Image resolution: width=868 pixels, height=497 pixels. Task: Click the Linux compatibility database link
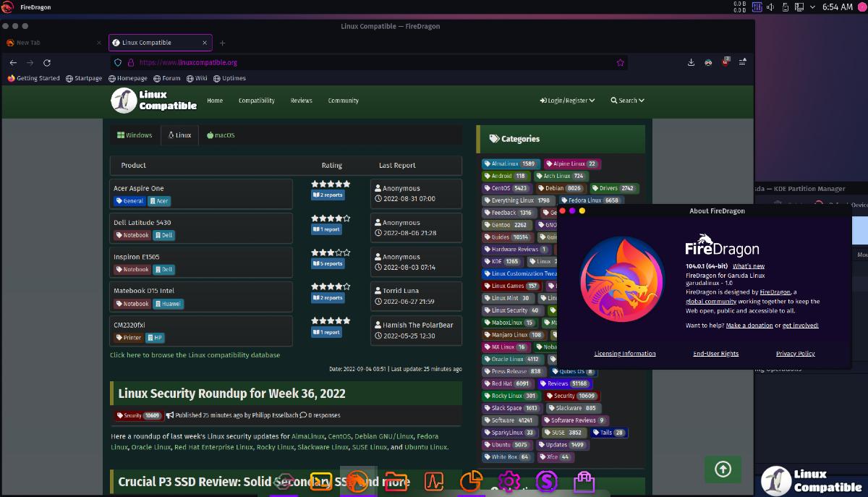(x=195, y=355)
